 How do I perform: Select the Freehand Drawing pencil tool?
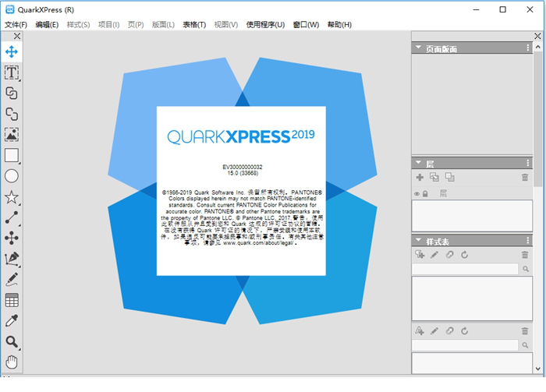coord(12,279)
